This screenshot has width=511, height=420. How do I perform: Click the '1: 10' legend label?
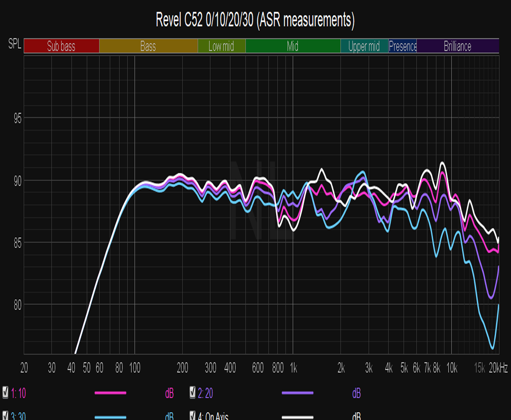18,393
